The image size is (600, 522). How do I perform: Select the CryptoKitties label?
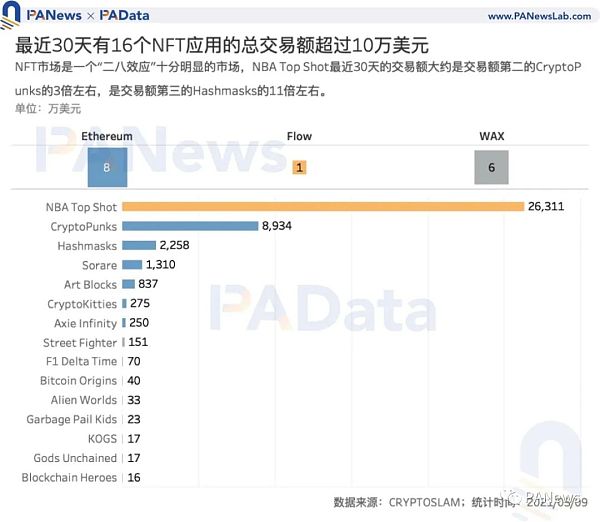pyautogui.click(x=82, y=304)
